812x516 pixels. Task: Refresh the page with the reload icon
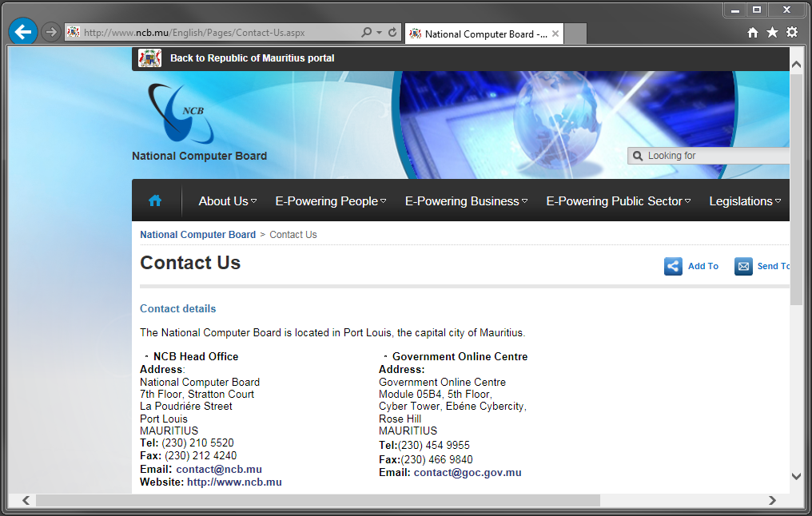[x=392, y=32]
